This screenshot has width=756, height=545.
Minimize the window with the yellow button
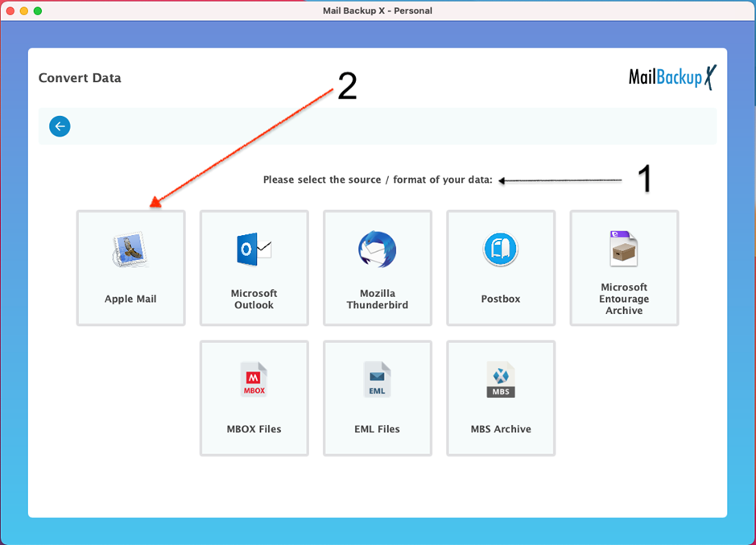coord(24,10)
